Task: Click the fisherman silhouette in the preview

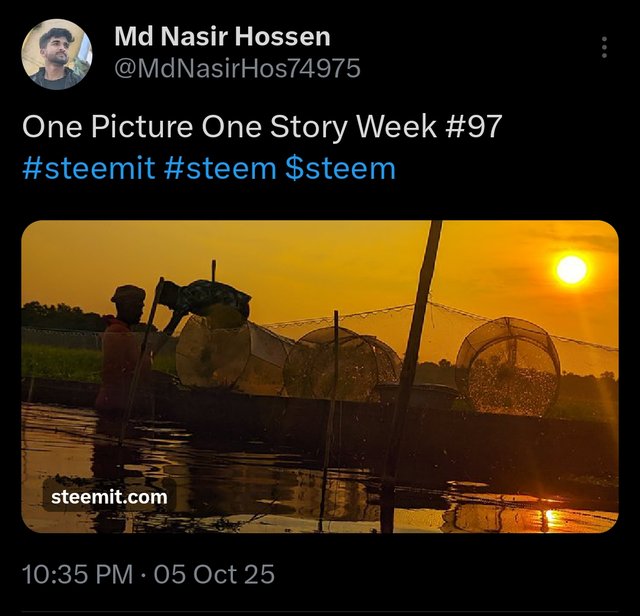Action: [122, 349]
